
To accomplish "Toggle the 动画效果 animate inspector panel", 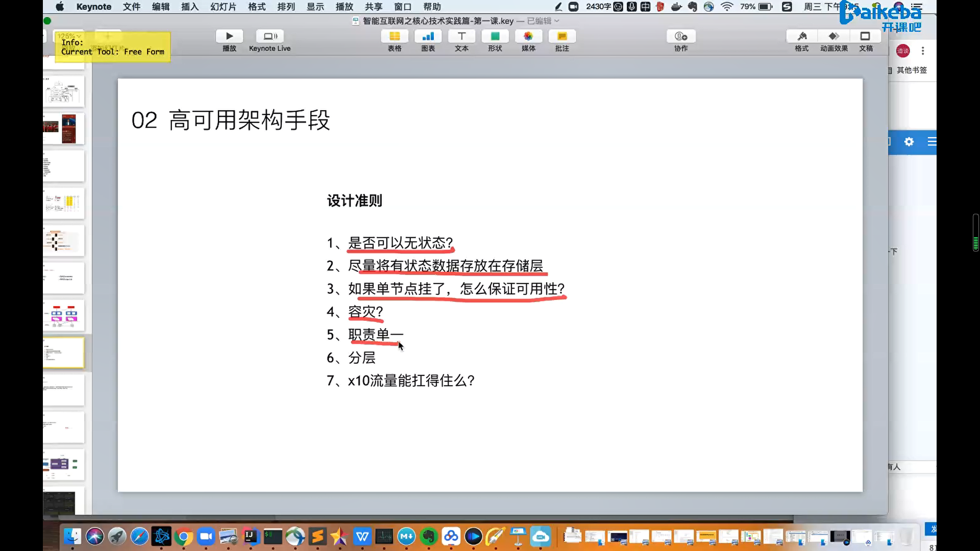I will [834, 36].
